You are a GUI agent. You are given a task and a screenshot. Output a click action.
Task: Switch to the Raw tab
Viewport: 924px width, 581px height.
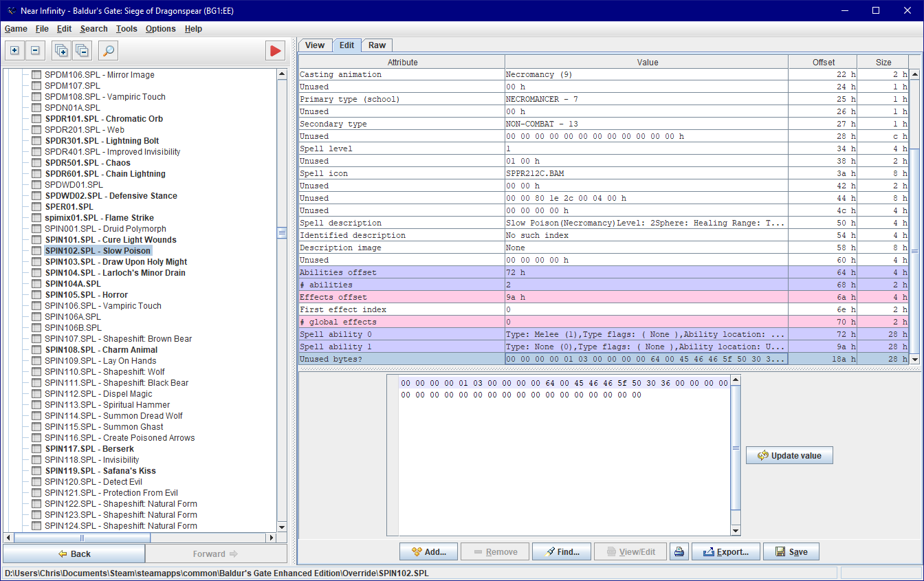pos(377,45)
